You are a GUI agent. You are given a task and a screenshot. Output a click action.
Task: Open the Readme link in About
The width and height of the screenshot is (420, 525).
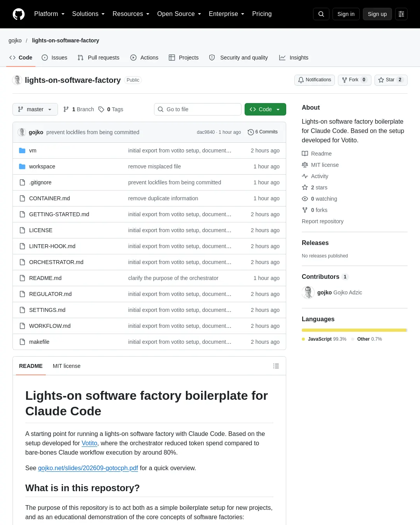317,154
